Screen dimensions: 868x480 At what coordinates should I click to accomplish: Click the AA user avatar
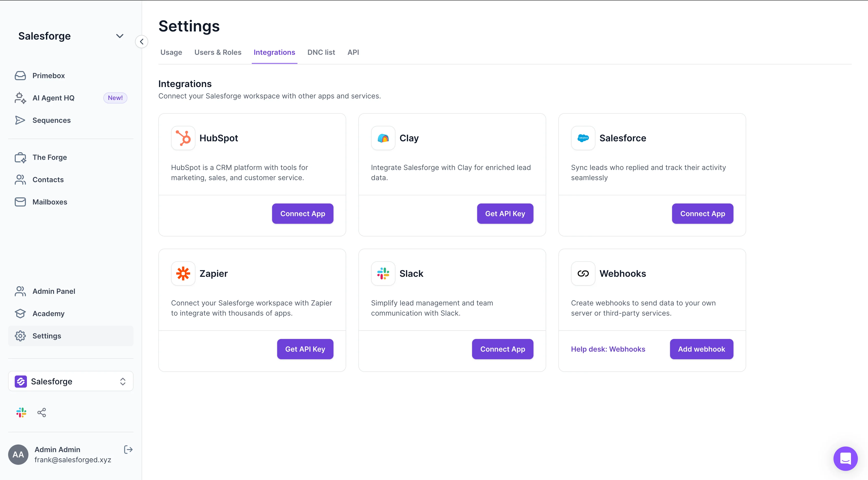[18, 454]
